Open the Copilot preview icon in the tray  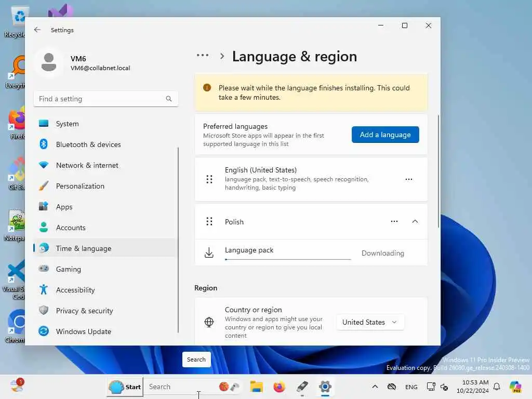(x=515, y=387)
